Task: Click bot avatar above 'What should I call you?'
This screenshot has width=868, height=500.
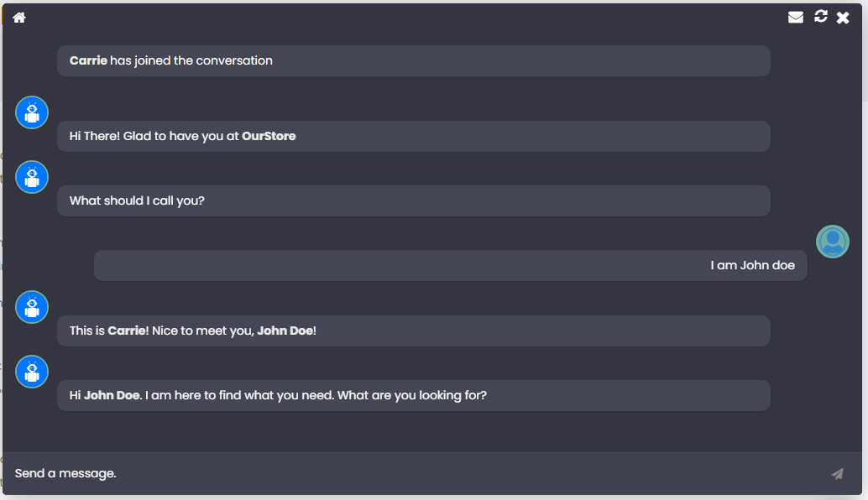Action: [32, 177]
